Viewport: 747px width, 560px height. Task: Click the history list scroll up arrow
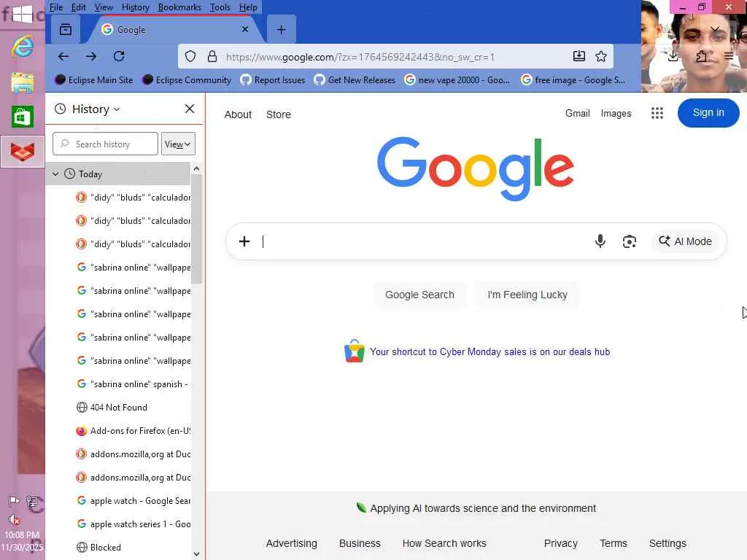[x=196, y=168]
